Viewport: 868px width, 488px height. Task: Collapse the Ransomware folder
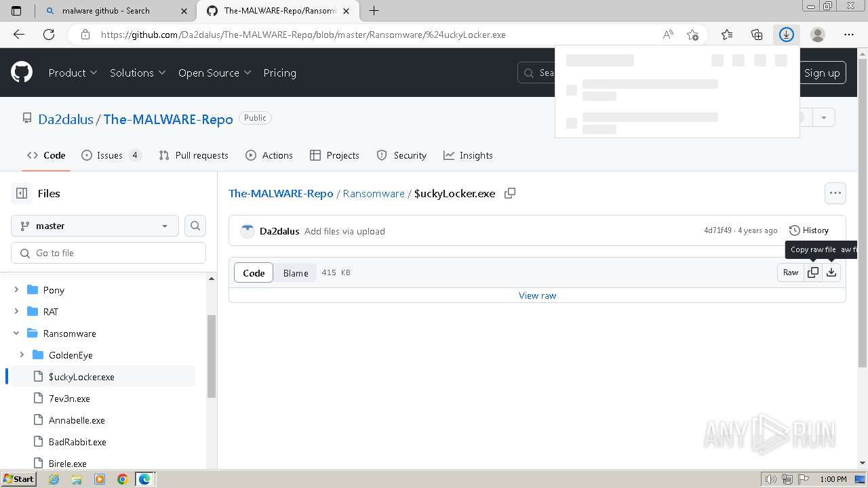click(16, 333)
